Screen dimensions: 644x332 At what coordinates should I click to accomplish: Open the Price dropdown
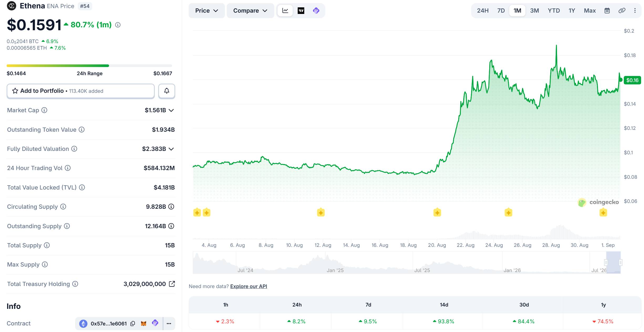tap(207, 11)
